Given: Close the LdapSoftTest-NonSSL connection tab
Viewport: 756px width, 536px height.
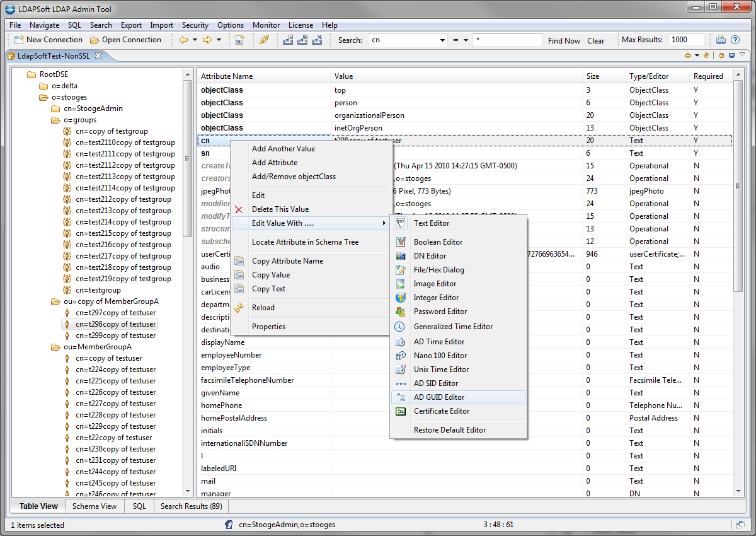Looking at the screenshot, I should pyautogui.click(x=98, y=55).
